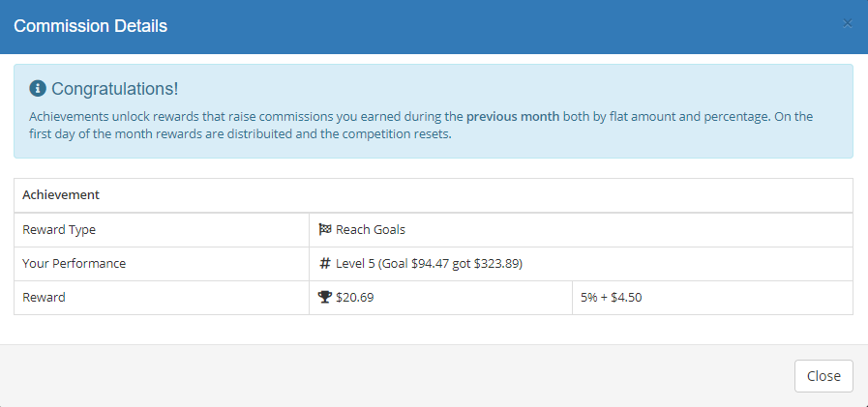Dismiss dialog with the header X icon
Viewport: 868px width, 407px height.
click(847, 24)
